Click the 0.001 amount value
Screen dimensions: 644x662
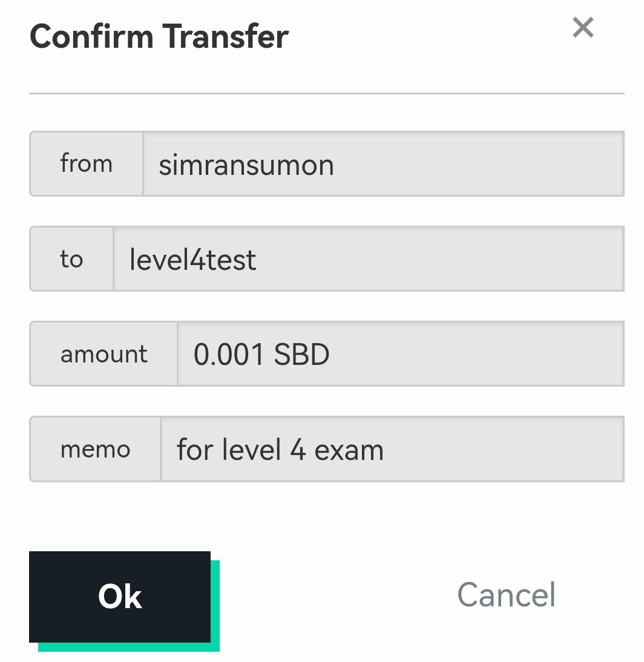[228, 355]
